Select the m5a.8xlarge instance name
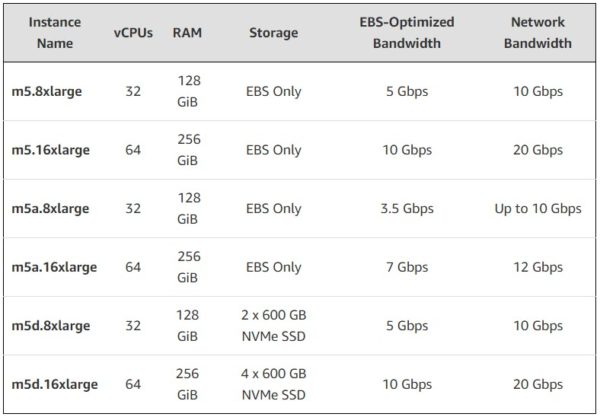600x417 pixels. (50, 208)
